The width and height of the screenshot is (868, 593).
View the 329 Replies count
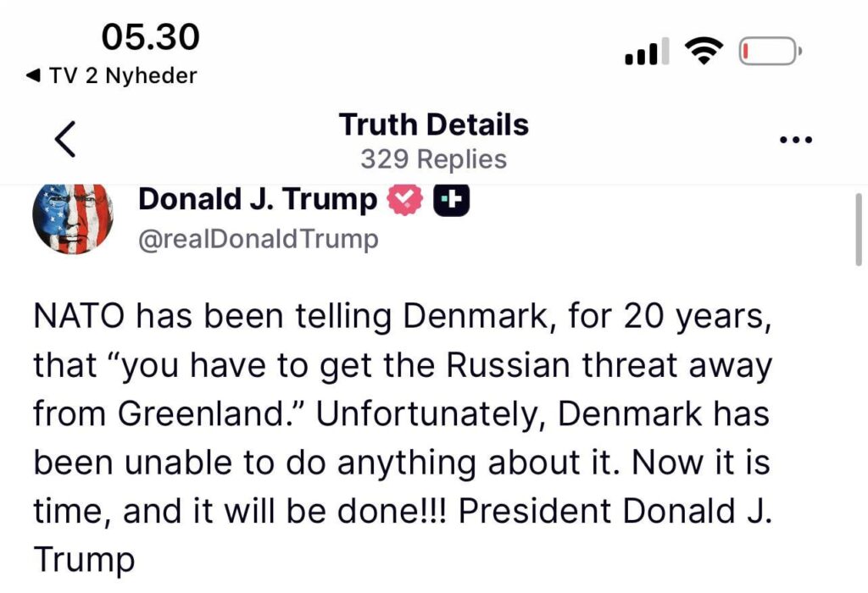(433, 159)
